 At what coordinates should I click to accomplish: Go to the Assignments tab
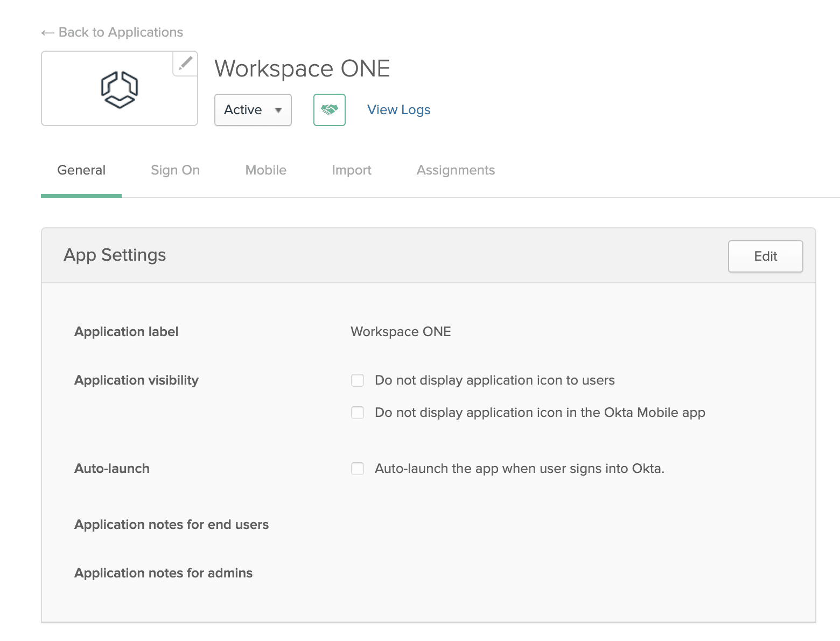(x=456, y=170)
